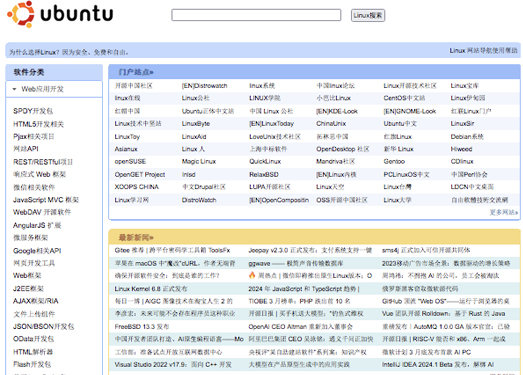
Task: Click the Ubuntu logo at top left
Action: [60, 14]
